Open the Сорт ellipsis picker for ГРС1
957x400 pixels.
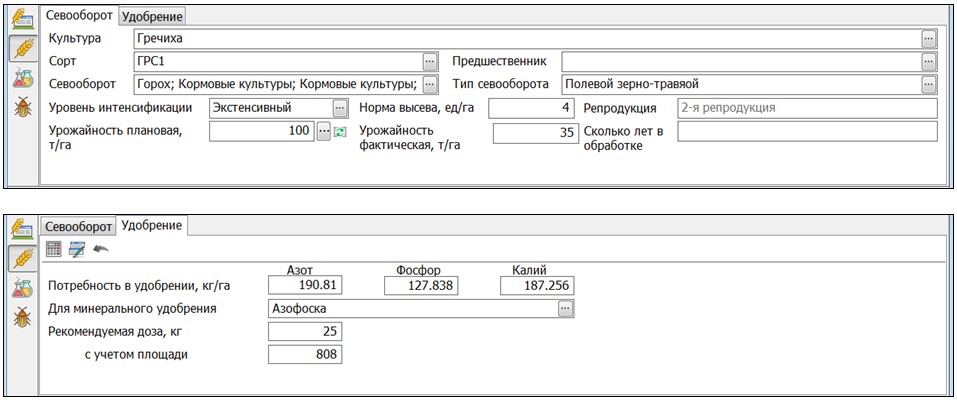click(x=430, y=62)
